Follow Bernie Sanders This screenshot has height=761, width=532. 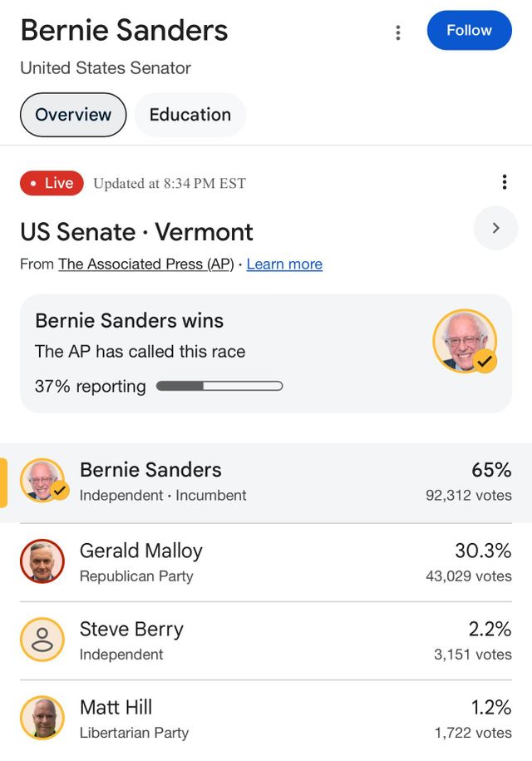469,31
